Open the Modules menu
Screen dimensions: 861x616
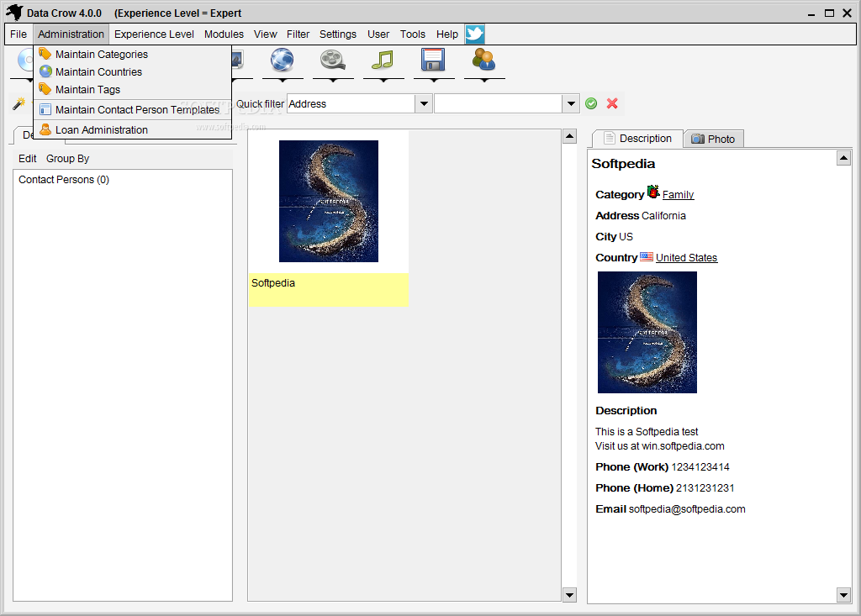coord(224,34)
